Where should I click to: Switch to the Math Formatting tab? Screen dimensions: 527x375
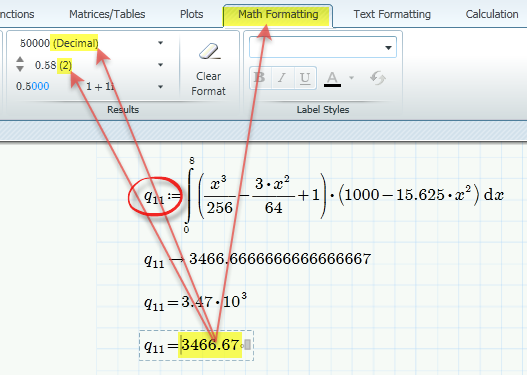click(x=278, y=14)
